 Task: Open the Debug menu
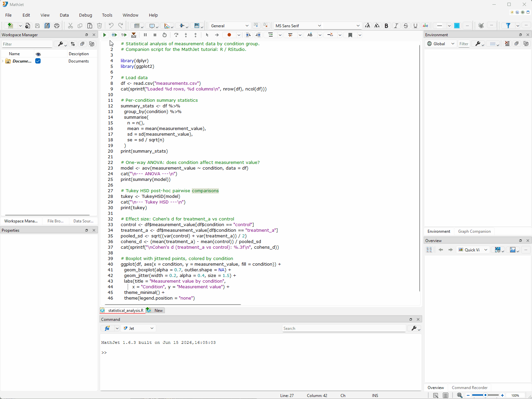point(85,15)
